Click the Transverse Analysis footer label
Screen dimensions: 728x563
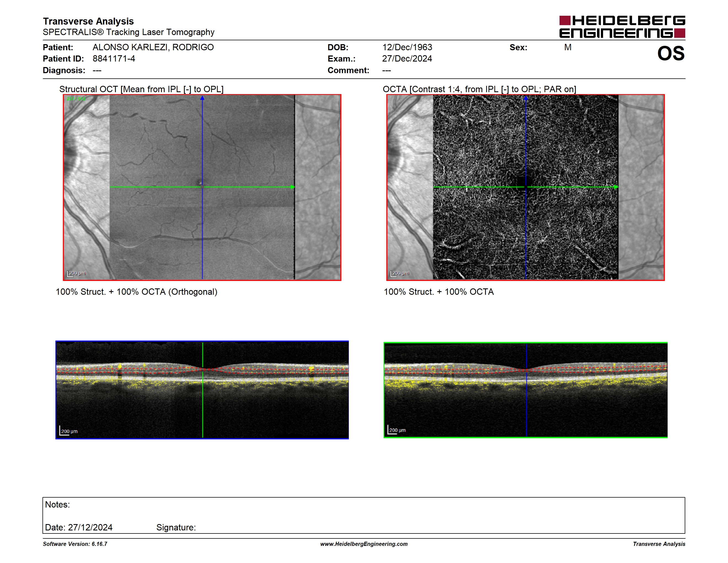click(x=659, y=544)
